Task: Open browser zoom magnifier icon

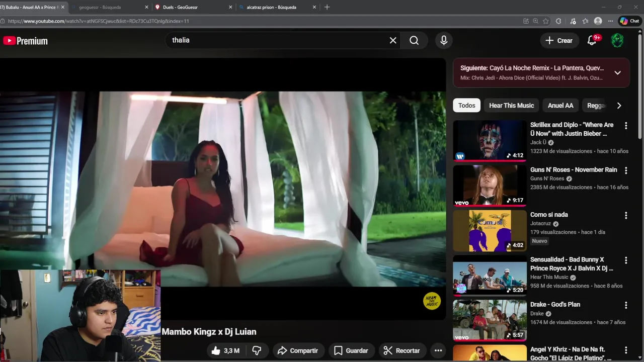Action: [x=536, y=21]
